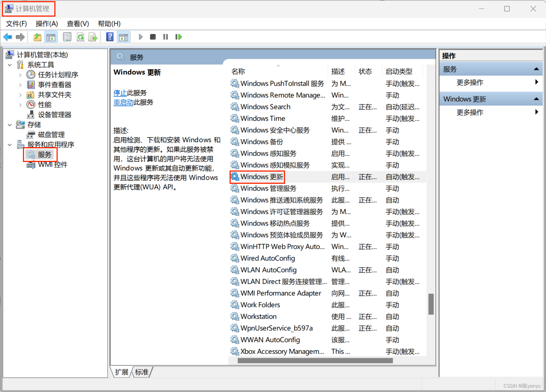546x392 pixels.
Task: Collapse the 存储 tree node
Action: pos(10,125)
